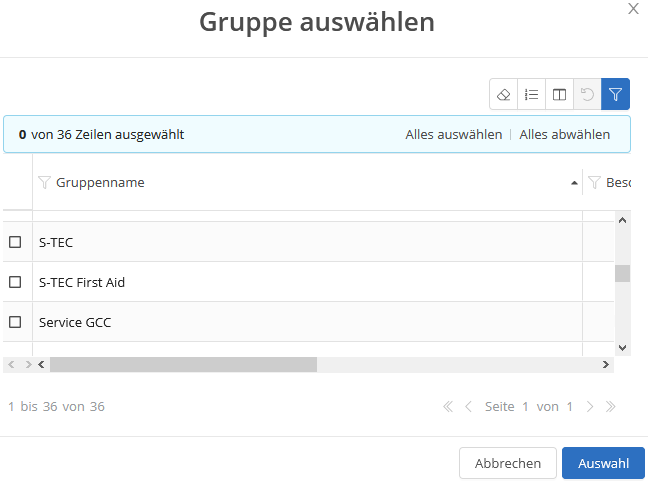
Task: Check the S-TEC row checkbox
Action: [15, 242]
